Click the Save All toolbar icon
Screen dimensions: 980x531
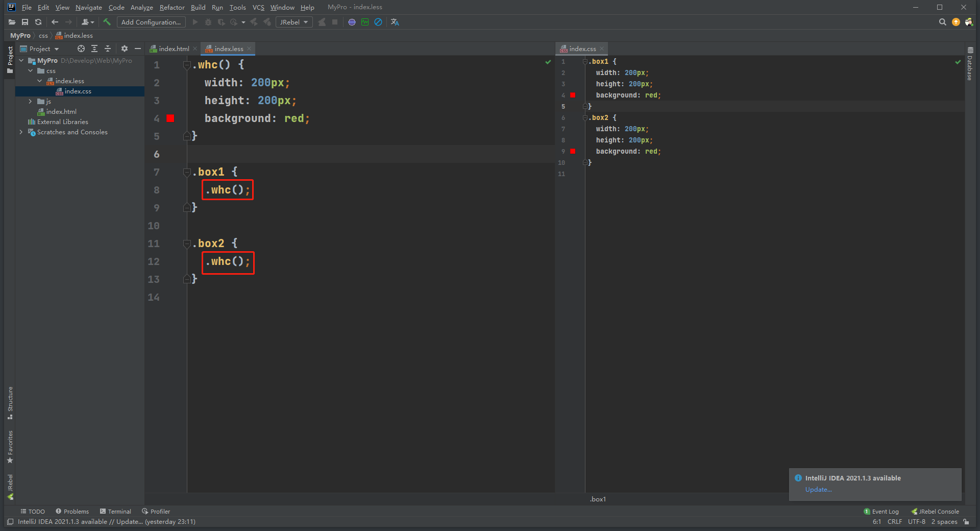tap(25, 22)
